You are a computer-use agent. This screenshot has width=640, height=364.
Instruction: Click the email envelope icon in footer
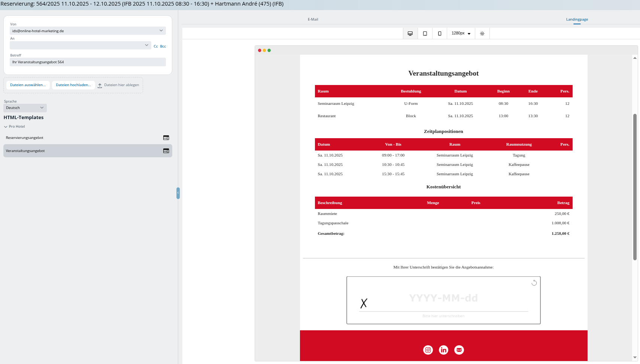point(459,350)
